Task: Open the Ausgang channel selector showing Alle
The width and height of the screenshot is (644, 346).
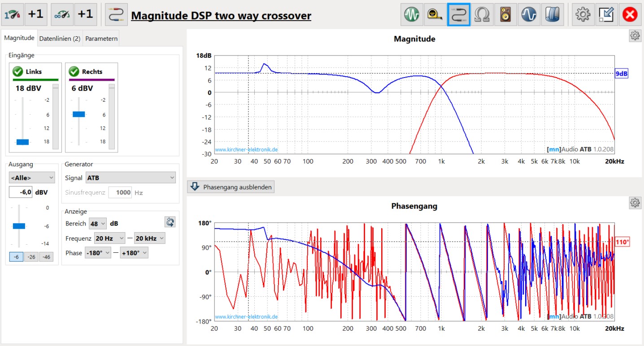Action: pyautogui.click(x=31, y=177)
